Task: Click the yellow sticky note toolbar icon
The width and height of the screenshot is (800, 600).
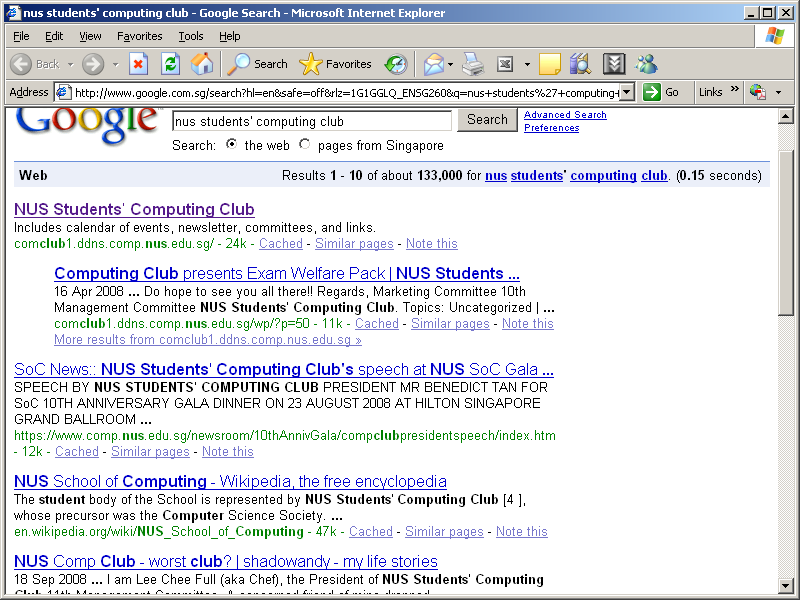Action: click(x=549, y=64)
